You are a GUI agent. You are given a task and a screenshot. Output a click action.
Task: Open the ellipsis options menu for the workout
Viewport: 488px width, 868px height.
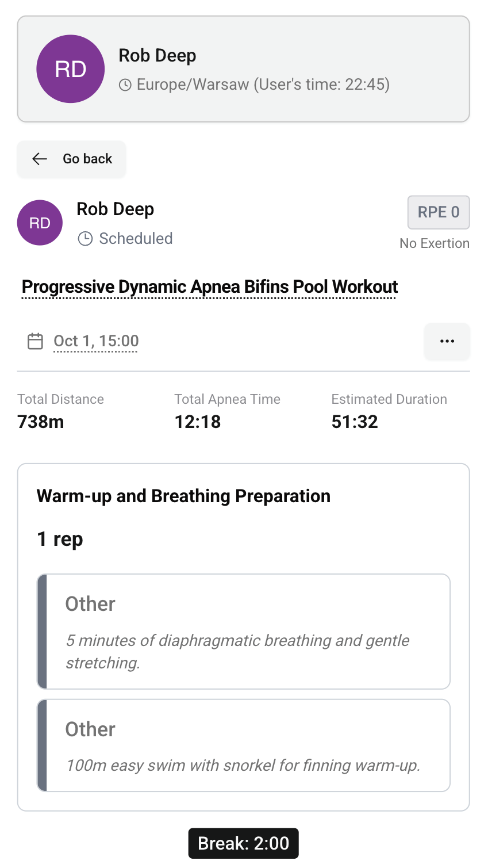tap(447, 341)
